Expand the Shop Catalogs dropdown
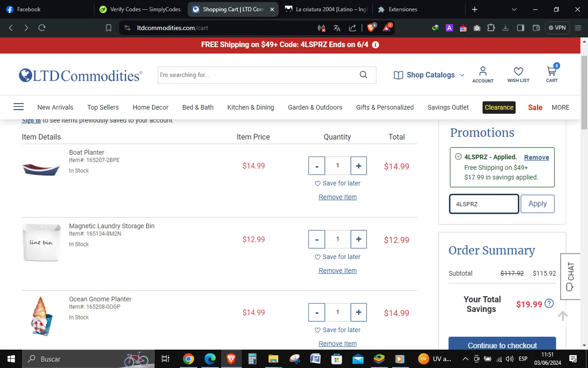588x368 pixels. (429, 75)
